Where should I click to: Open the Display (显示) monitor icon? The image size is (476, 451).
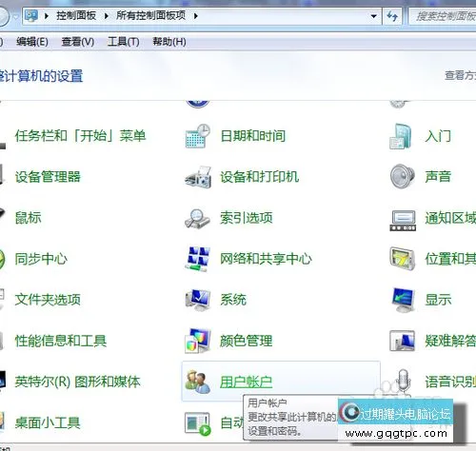[404, 300]
